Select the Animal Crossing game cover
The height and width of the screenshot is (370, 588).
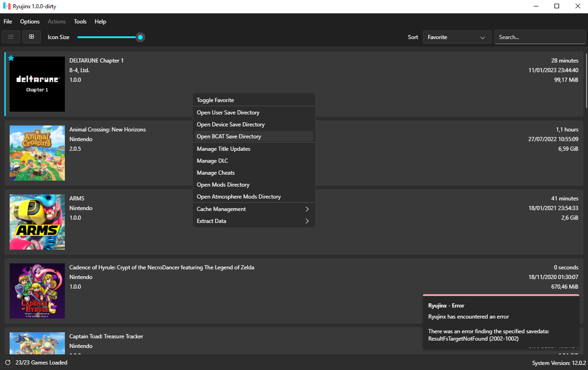tap(37, 153)
